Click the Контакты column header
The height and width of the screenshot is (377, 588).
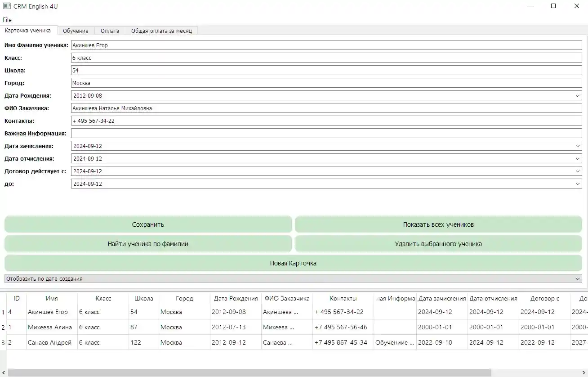343,298
